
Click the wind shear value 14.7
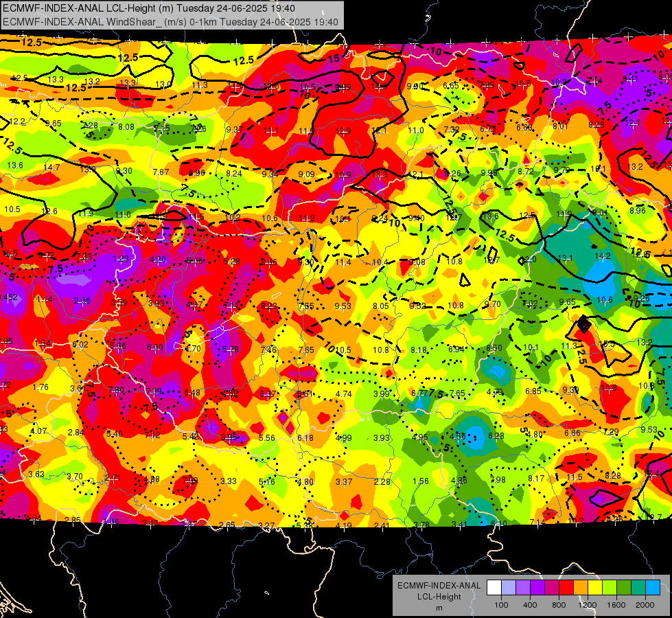(x=51, y=168)
